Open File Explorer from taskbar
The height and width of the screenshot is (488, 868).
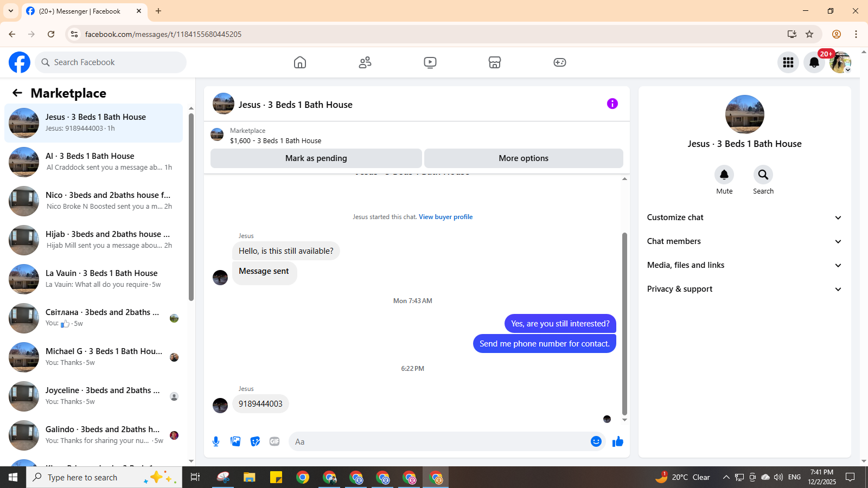(249, 477)
